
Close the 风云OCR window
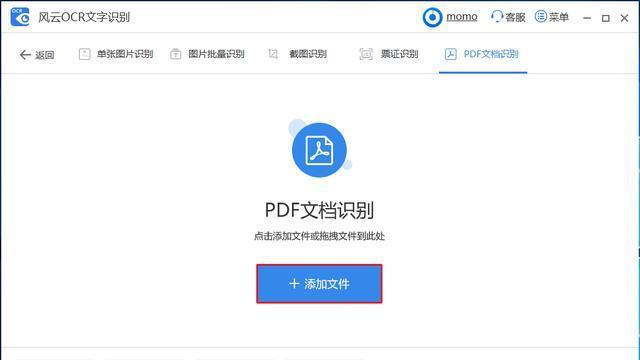[624, 18]
